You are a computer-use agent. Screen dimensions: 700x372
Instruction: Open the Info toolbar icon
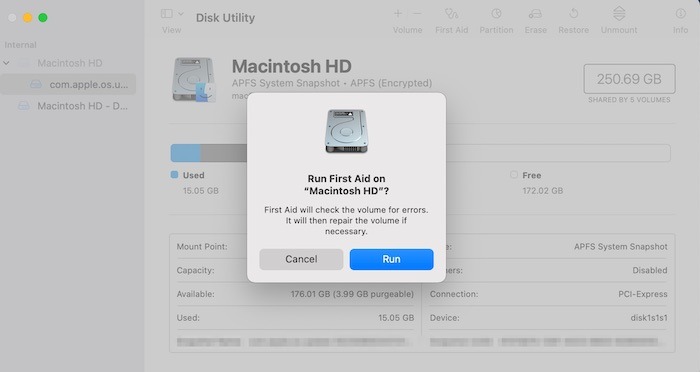click(x=680, y=14)
